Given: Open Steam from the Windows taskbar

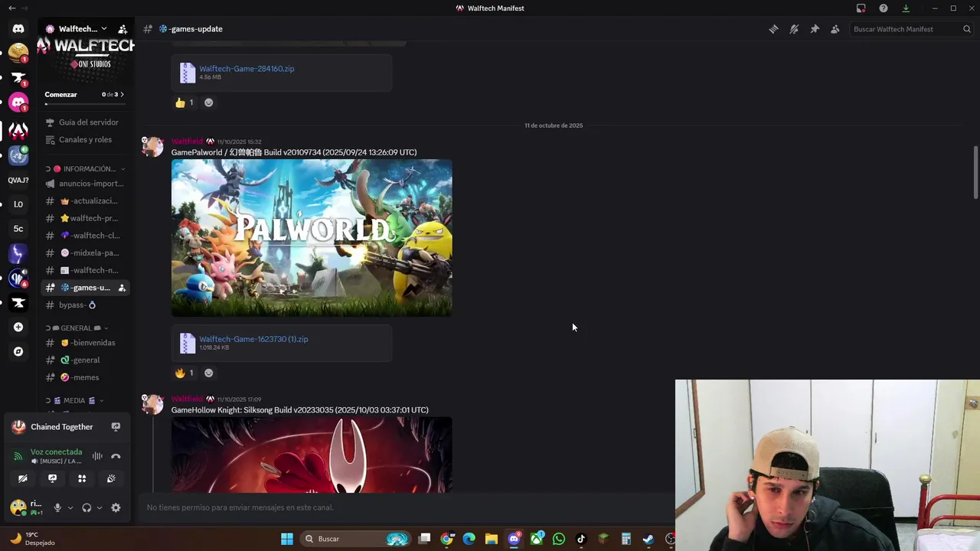Looking at the screenshot, I should (x=648, y=539).
